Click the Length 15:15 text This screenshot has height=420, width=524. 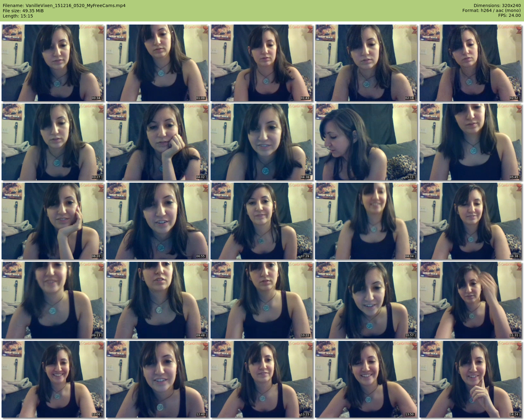[18, 16]
